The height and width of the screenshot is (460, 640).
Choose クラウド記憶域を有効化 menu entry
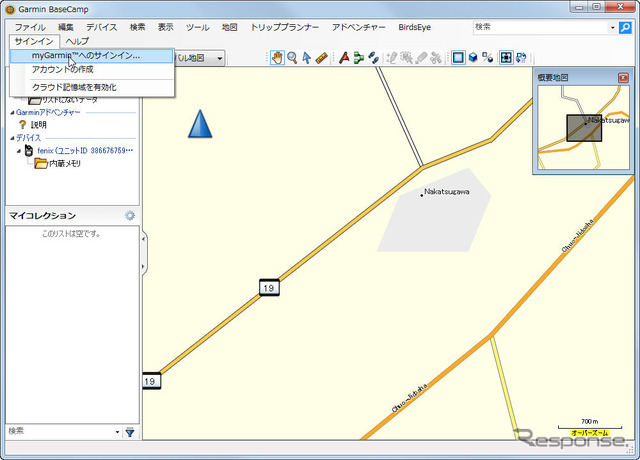pyautogui.click(x=91, y=87)
